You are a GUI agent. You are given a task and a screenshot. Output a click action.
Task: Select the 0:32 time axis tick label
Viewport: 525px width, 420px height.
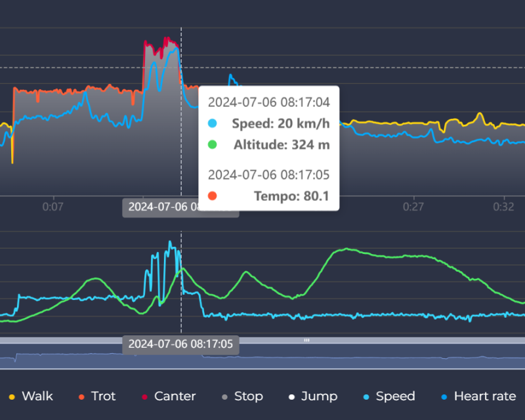click(503, 207)
